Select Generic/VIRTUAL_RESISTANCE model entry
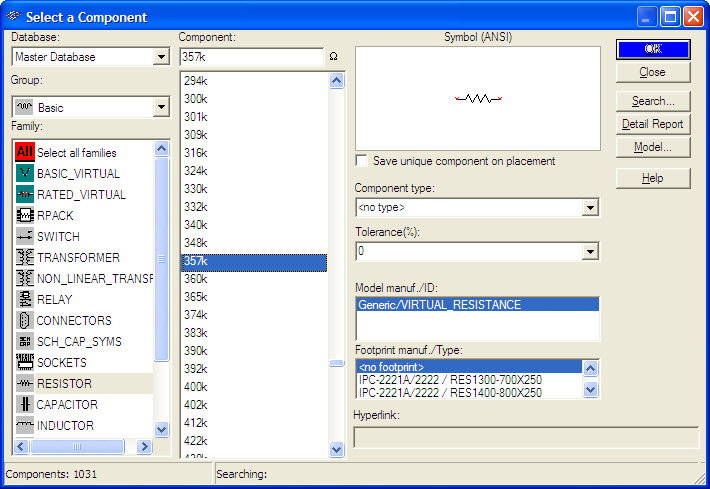710x489 pixels. coord(477,305)
